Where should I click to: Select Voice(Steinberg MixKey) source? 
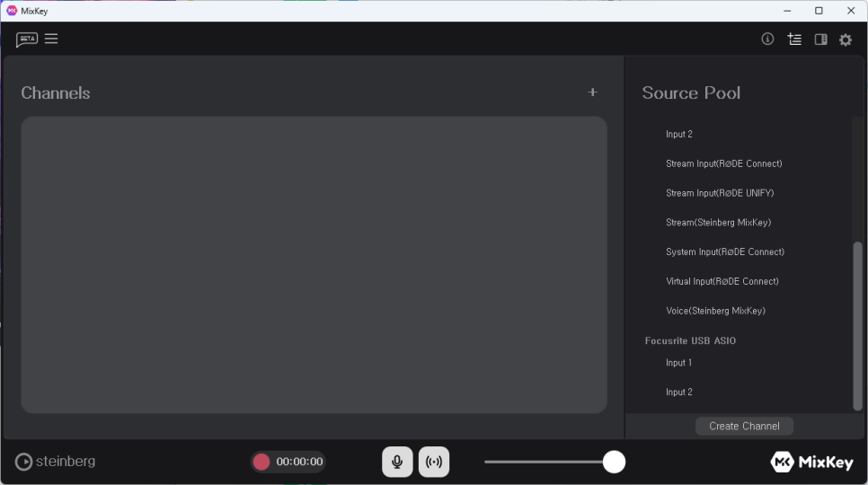[715, 311]
